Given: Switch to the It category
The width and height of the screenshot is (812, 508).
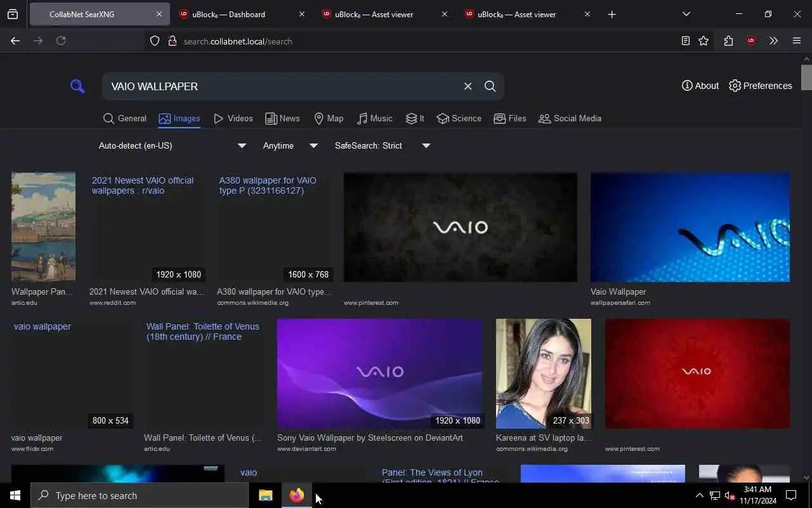Looking at the screenshot, I should click(x=415, y=118).
